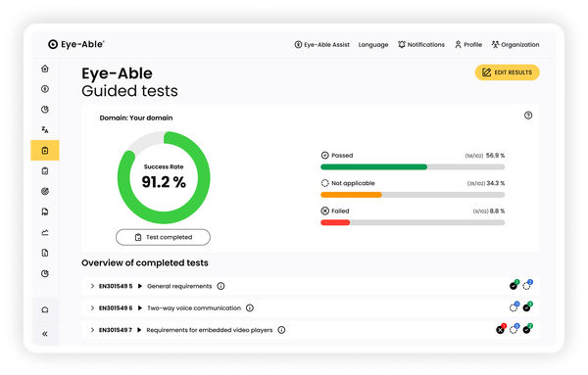Click failed X badge in embedded video players row
Screen dimensions: 588x375
pos(501,329)
